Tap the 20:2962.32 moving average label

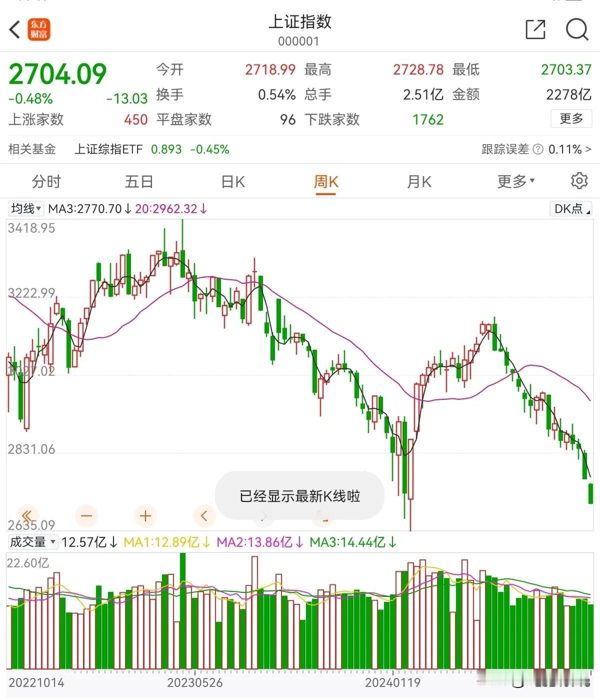click(171, 209)
